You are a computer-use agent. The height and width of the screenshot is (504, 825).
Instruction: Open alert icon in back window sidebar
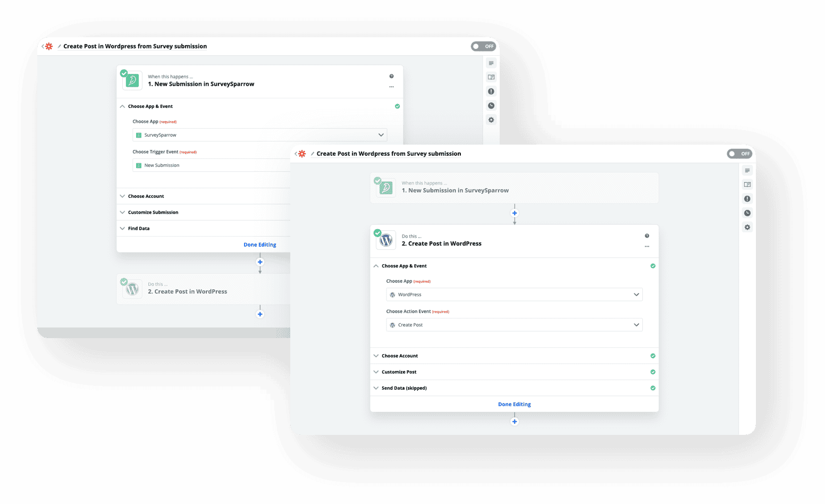491,91
